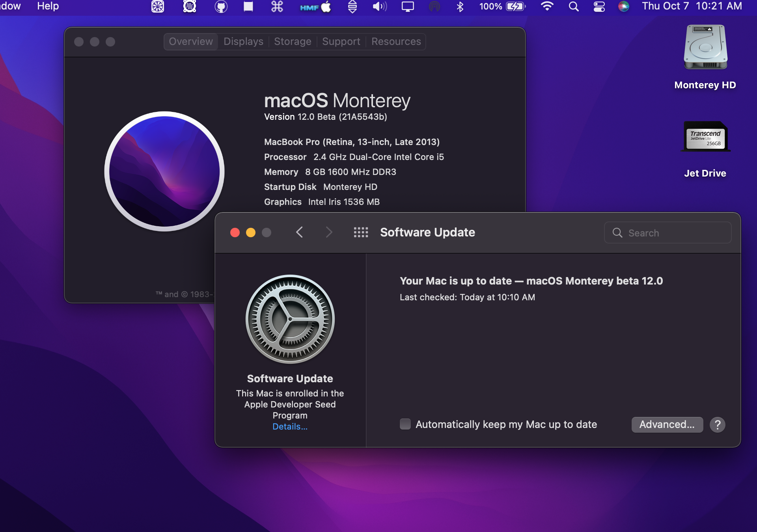
Task: Click the Software Update gear icon
Action: (x=290, y=319)
